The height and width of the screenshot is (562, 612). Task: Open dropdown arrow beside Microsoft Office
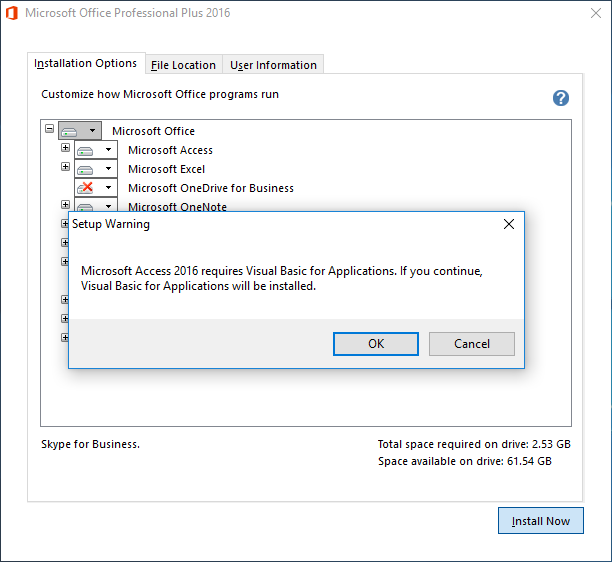[92, 131]
